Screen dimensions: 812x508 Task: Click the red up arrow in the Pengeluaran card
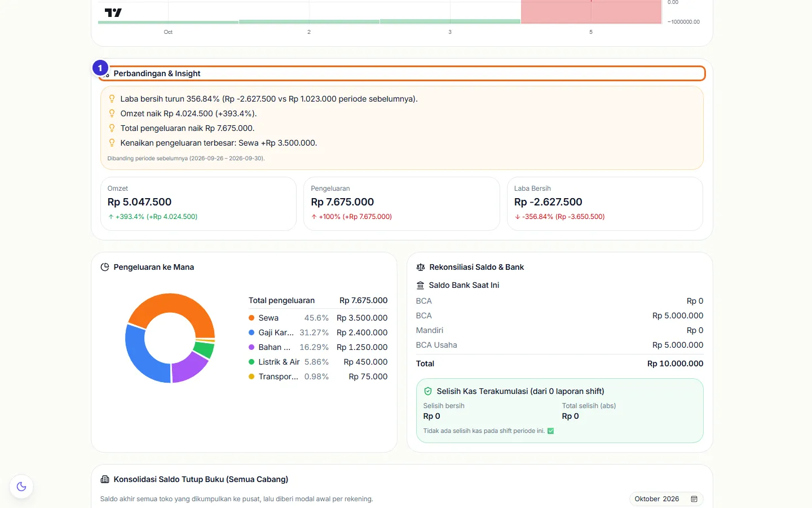(314, 217)
